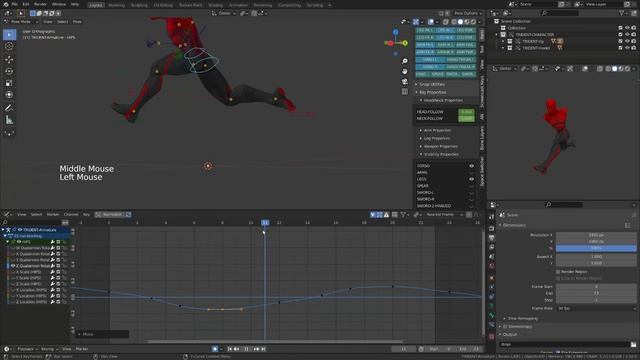Adjust resolution percentage slider
Screen dimensions: 640x360
pos(596,248)
